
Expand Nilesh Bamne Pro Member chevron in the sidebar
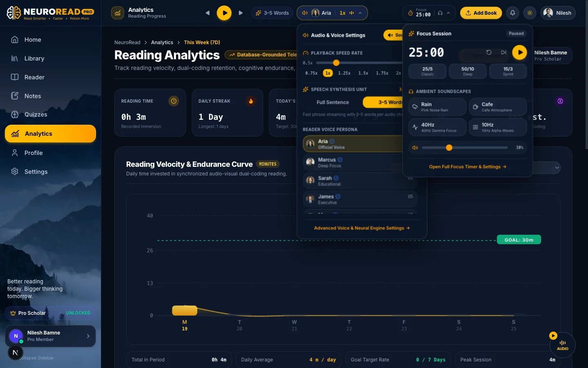[x=88, y=336]
